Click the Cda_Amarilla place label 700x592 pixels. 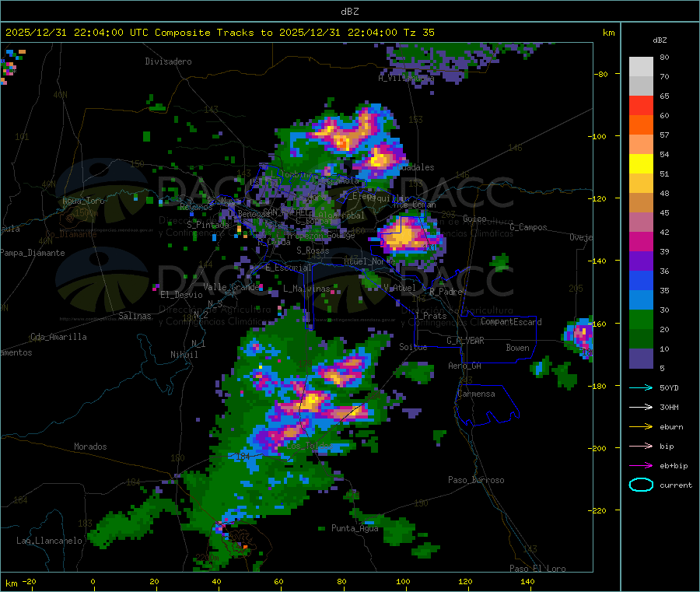pyautogui.click(x=58, y=337)
